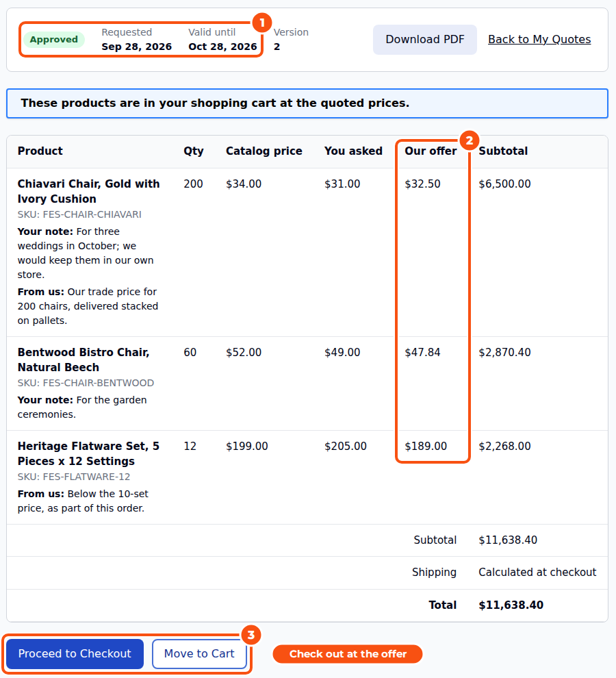This screenshot has height=678, width=616.
Task: Click the Download PDF button
Action: click(424, 39)
